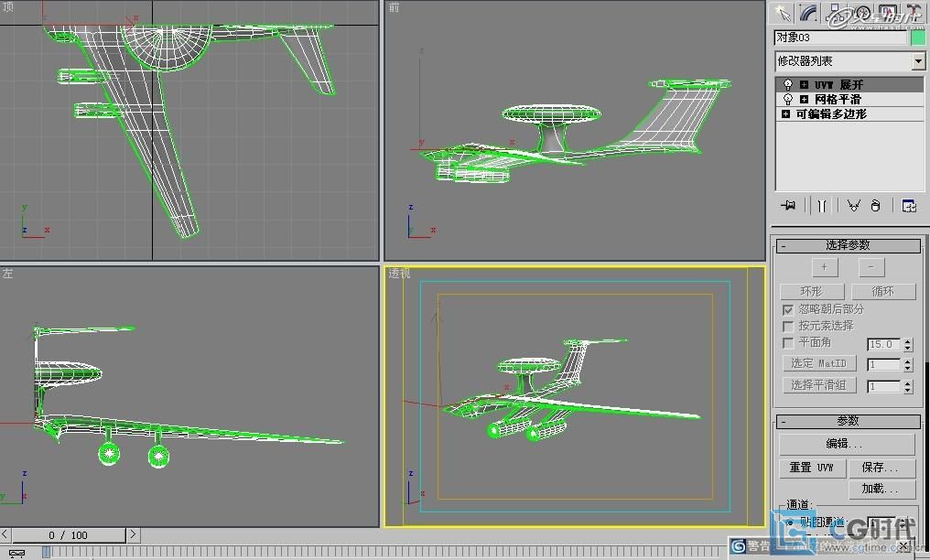Switch to the Modify panel tab
The image size is (930, 560).
coord(808,13)
